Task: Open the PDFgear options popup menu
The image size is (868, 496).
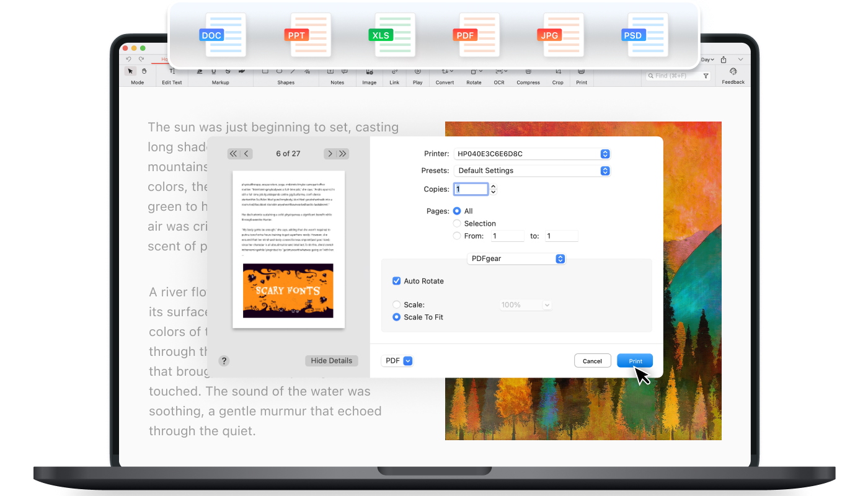Action: point(516,259)
